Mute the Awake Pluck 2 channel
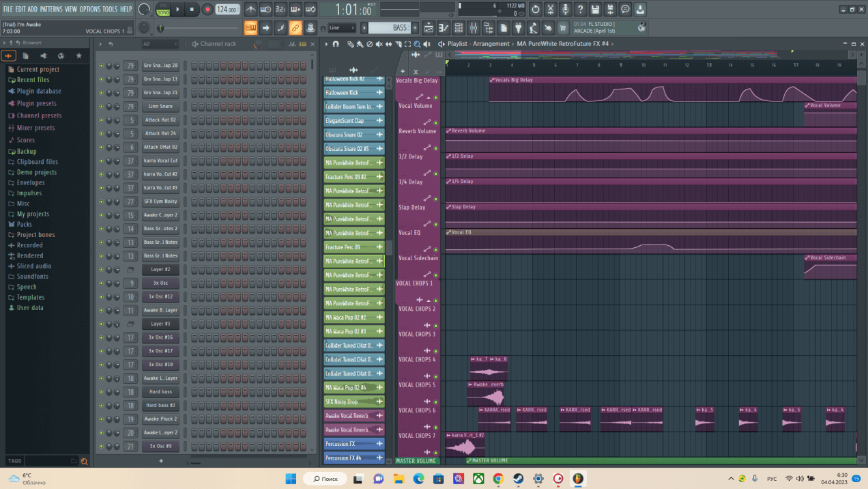 coord(102,419)
